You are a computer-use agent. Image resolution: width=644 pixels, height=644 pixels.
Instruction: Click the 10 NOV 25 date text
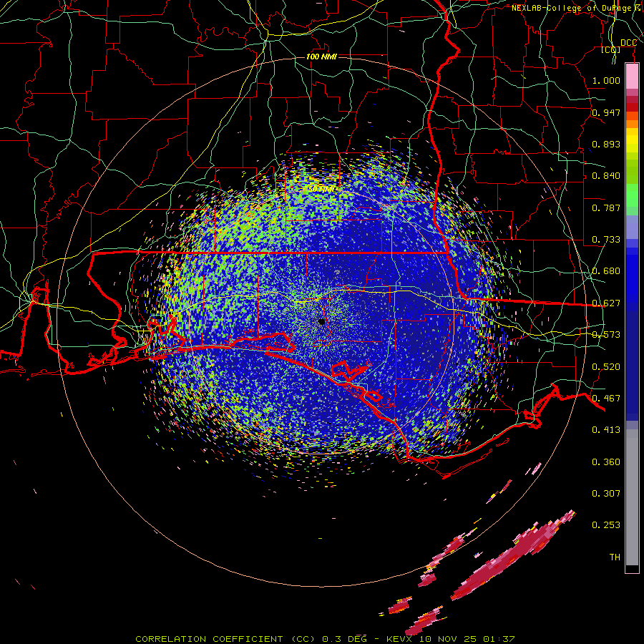(x=449, y=639)
